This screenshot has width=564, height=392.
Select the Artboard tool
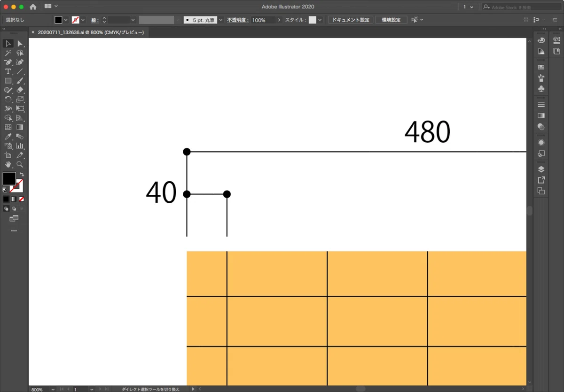8,155
